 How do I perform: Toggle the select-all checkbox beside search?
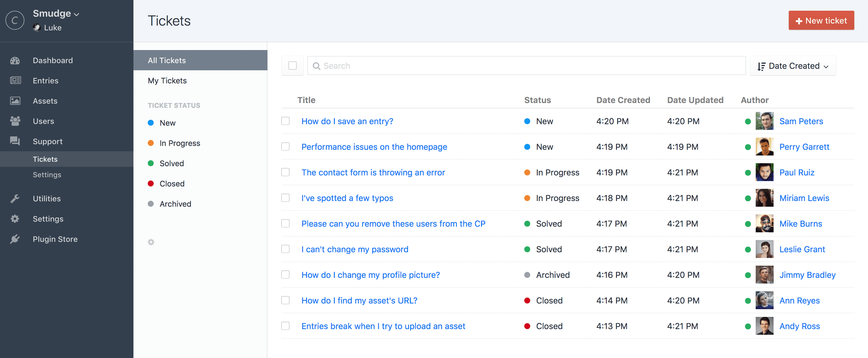tap(292, 66)
